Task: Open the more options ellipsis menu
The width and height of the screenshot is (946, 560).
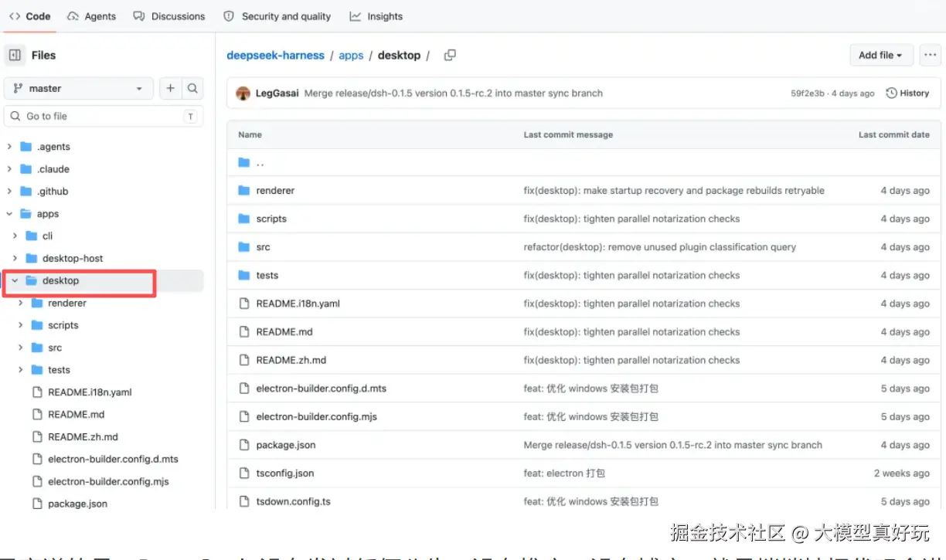Action: (930, 55)
